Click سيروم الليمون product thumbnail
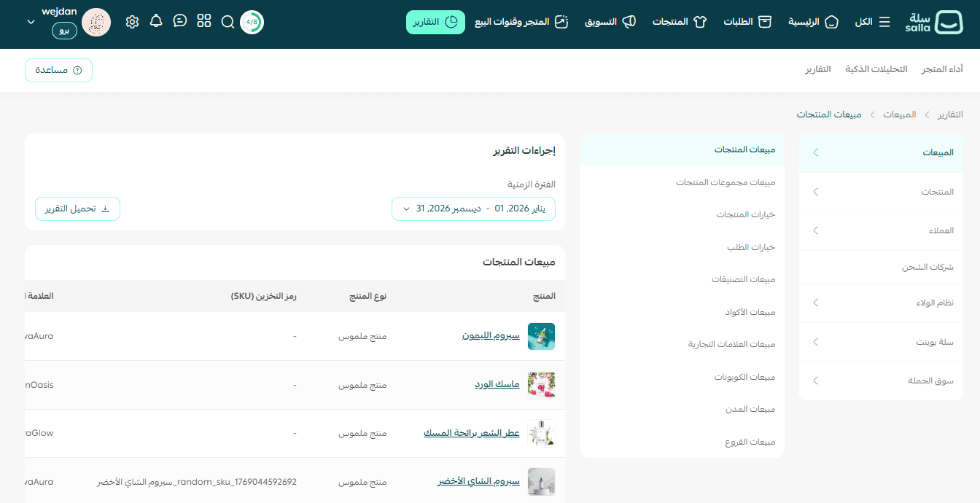The height and width of the screenshot is (503, 980). [x=542, y=336]
